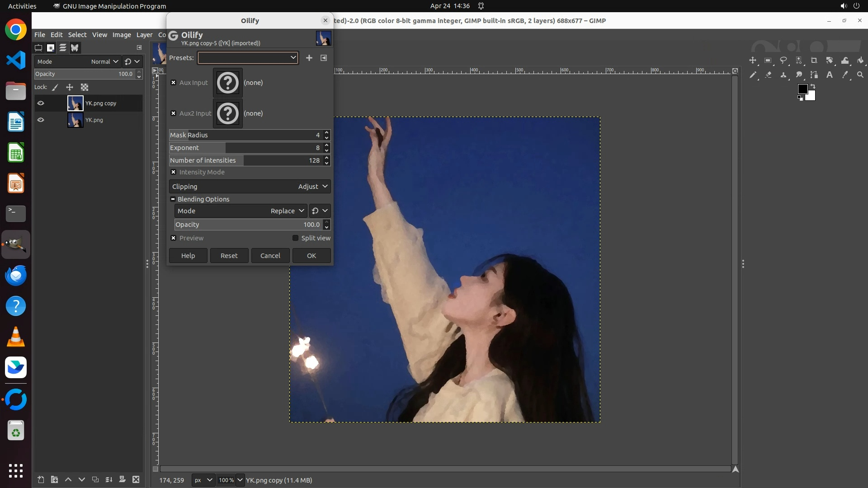Click the Reset button
Image resolution: width=868 pixels, height=488 pixels.
tap(229, 256)
